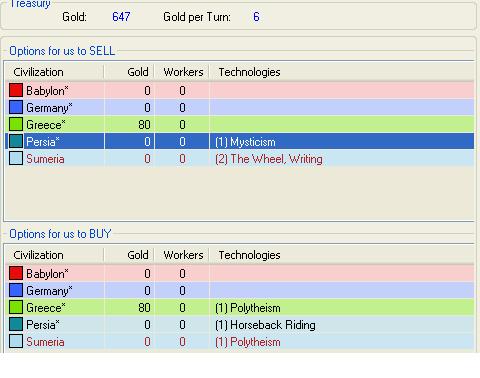480x378 pixels.
Task: Click the treasury Gold value 647
Action: click(121, 17)
